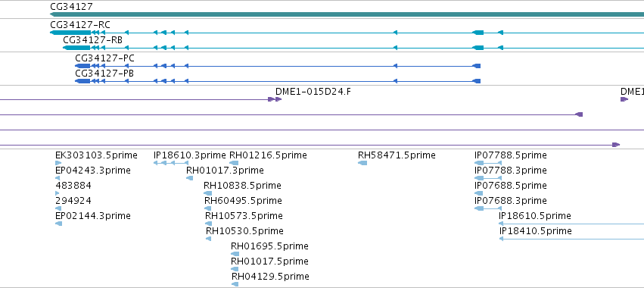Select the EK303103.5prime EST arrow glyph
This screenshot has height=288, width=644.
pos(58,163)
